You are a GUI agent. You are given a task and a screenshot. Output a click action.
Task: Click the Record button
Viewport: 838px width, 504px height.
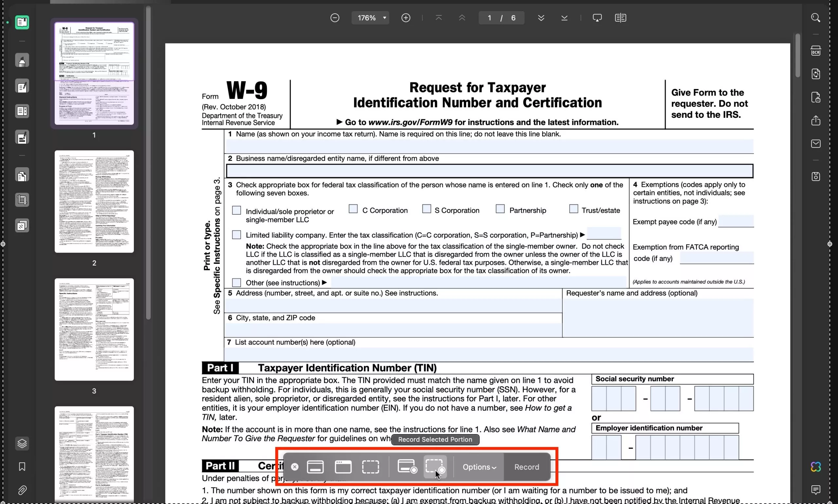pyautogui.click(x=526, y=467)
